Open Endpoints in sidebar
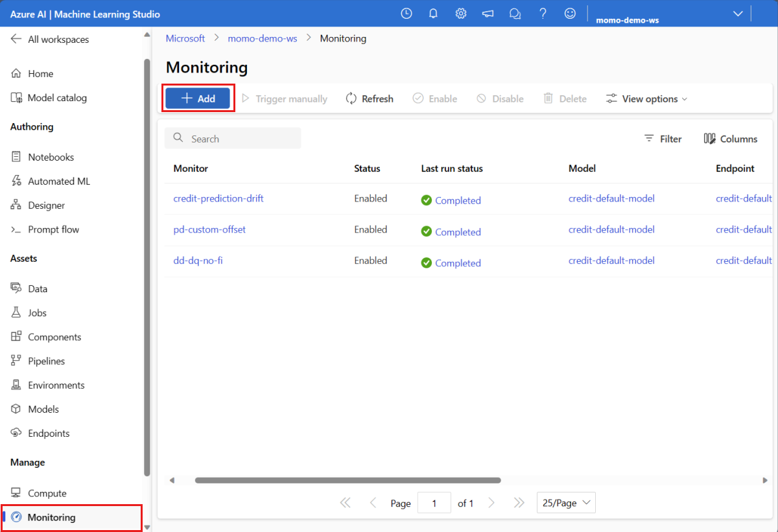Screen dimensions: 778x532 point(40,433)
